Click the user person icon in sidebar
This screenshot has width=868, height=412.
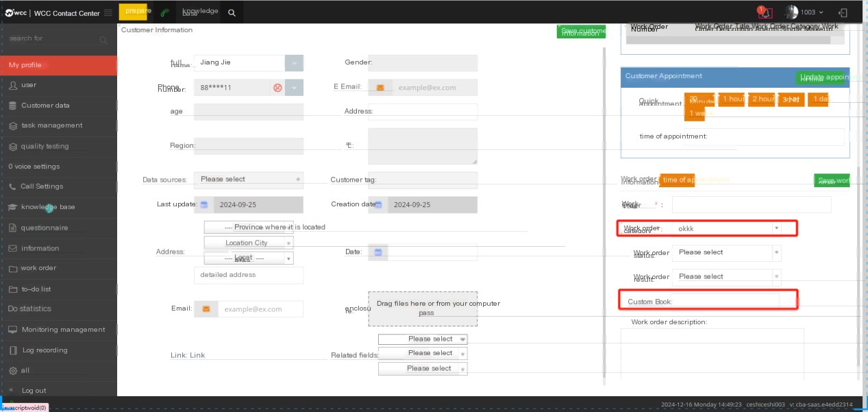pos(13,85)
